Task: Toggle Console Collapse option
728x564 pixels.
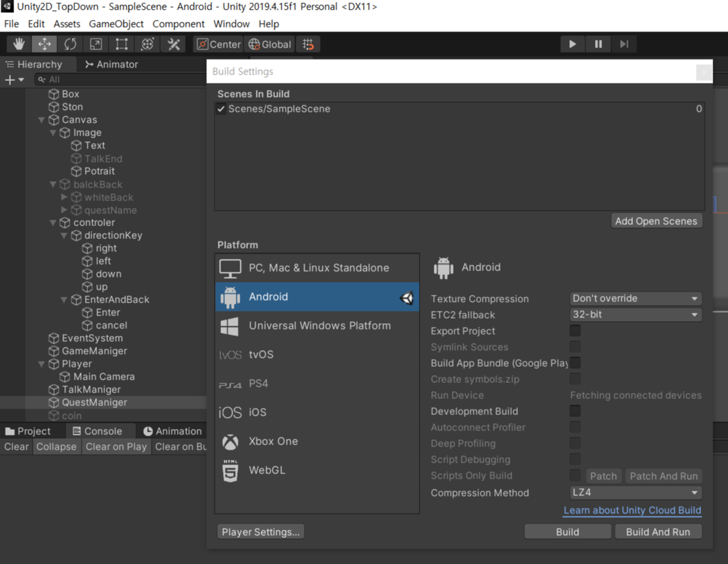Action: pos(56,446)
